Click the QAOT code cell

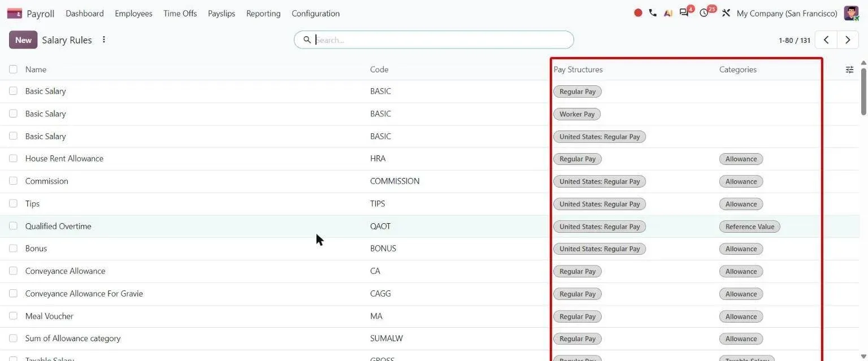(x=380, y=227)
